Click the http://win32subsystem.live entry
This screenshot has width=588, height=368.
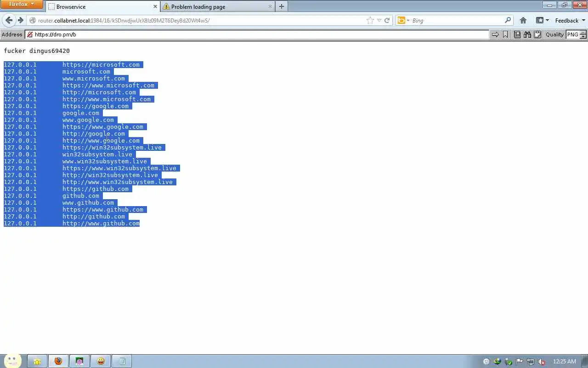[x=110, y=175]
